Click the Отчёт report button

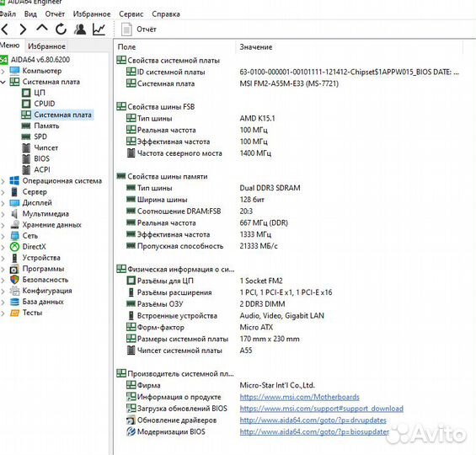pyautogui.click(x=139, y=29)
